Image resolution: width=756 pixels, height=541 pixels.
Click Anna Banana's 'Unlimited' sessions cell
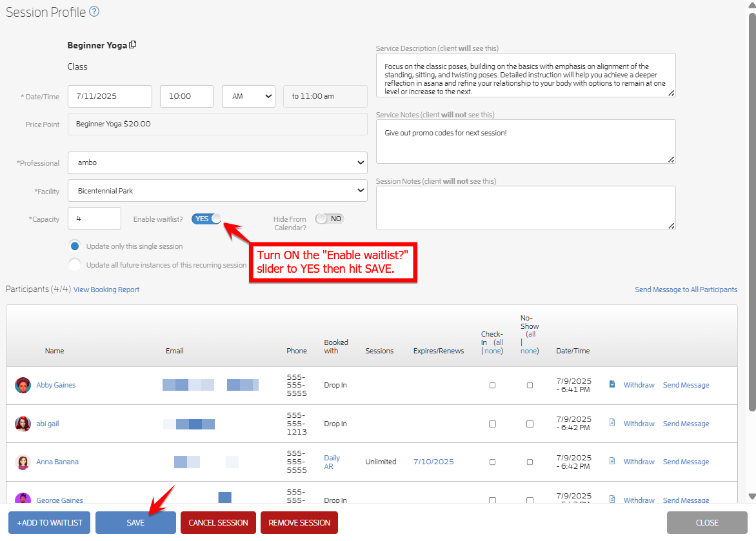click(381, 462)
